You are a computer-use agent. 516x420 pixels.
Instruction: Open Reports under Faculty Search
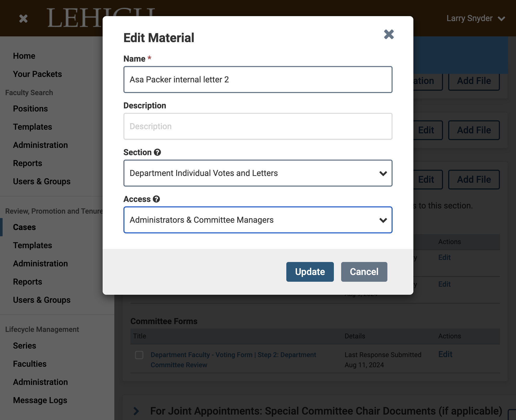click(x=28, y=163)
